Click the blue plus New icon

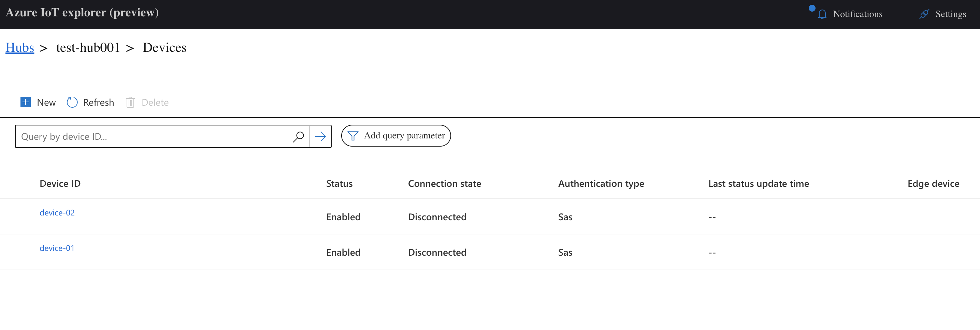[26, 102]
